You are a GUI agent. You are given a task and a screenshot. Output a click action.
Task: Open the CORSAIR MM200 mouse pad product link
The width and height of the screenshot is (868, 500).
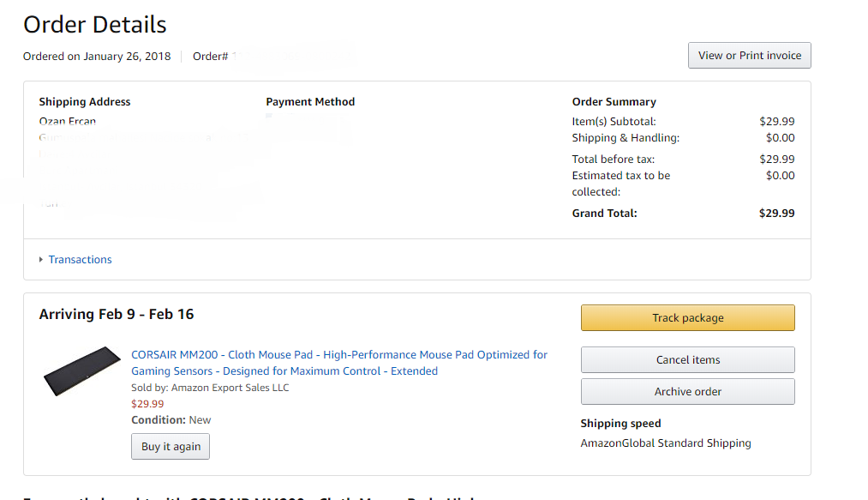[338, 363]
